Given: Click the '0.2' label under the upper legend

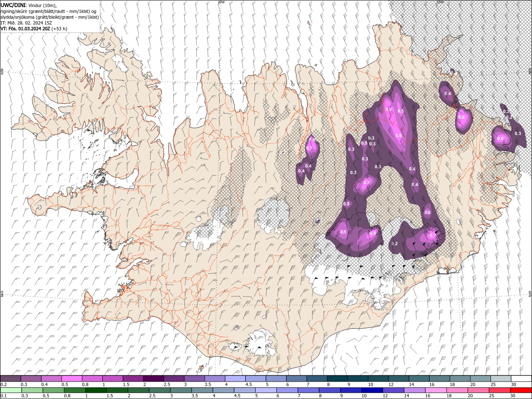Looking at the screenshot, I should coord(4,385).
